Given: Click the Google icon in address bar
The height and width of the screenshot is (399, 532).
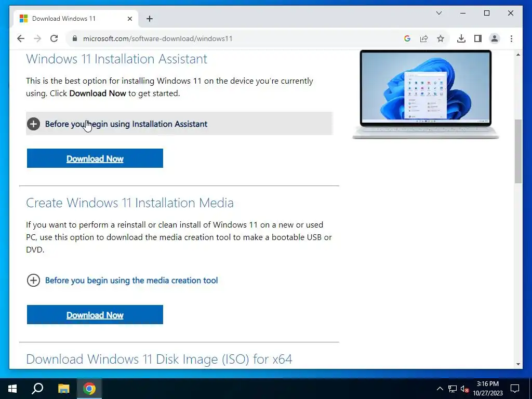Looking at the screenshot, I should pyautogui.click(x=407, y=38).
